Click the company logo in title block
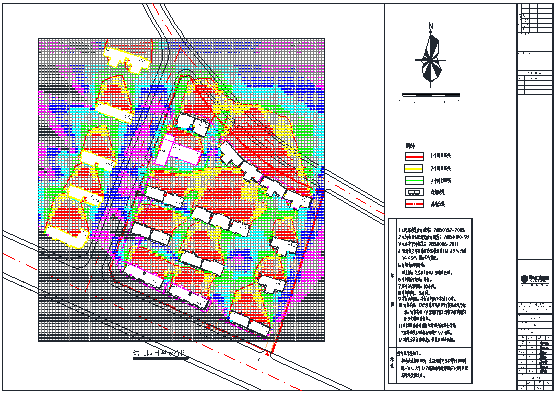Viewport: 556px width, 393px height. (535, 279)
